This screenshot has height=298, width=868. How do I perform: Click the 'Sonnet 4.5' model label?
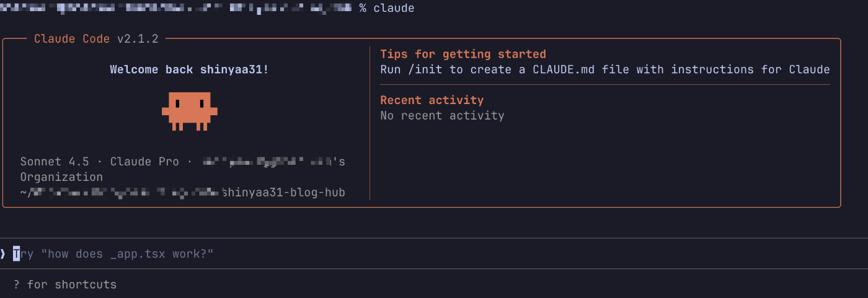[55, 162]
